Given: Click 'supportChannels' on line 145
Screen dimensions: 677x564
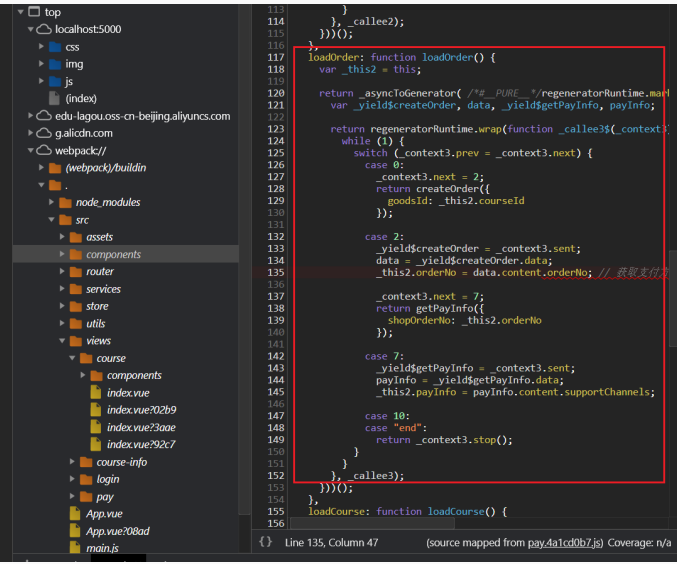Looking at the screenshot, I should click(x=607, y=392).
